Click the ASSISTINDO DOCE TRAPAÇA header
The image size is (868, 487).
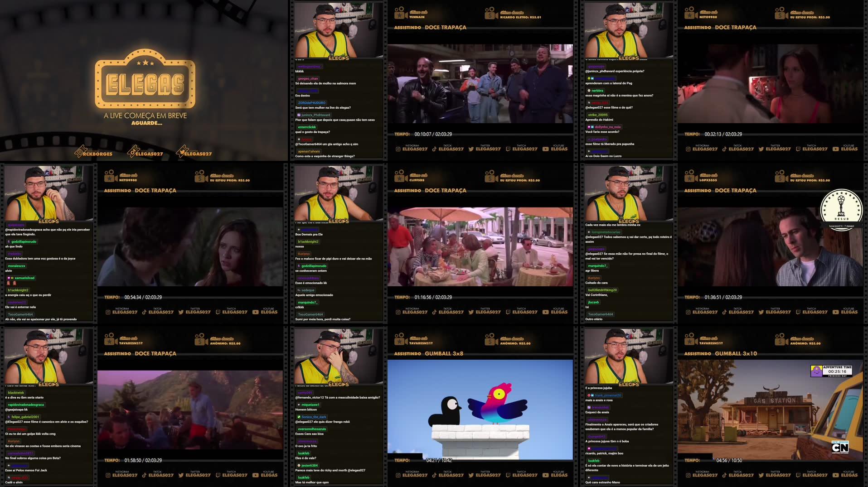tap(430, 27)
